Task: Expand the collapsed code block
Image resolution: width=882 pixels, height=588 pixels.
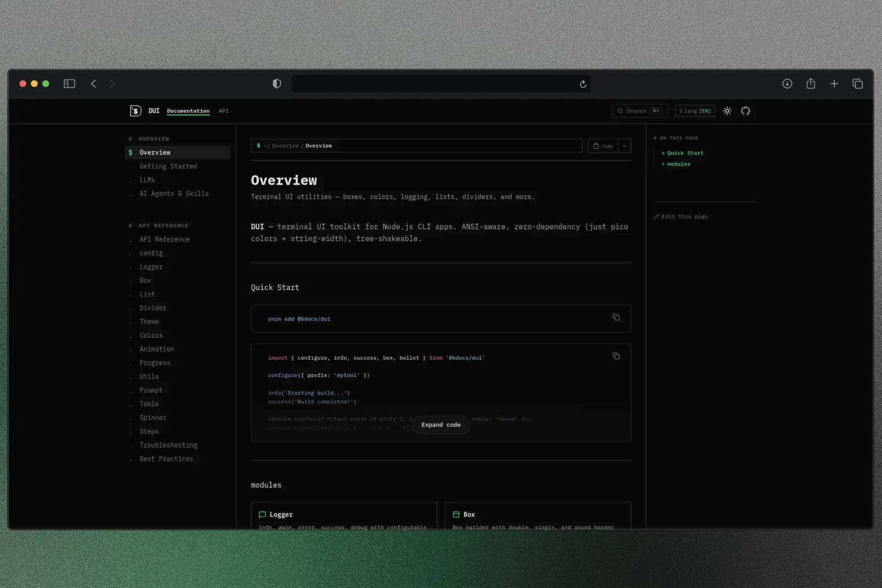Action: pyautogui.click(x=441, y=425)
